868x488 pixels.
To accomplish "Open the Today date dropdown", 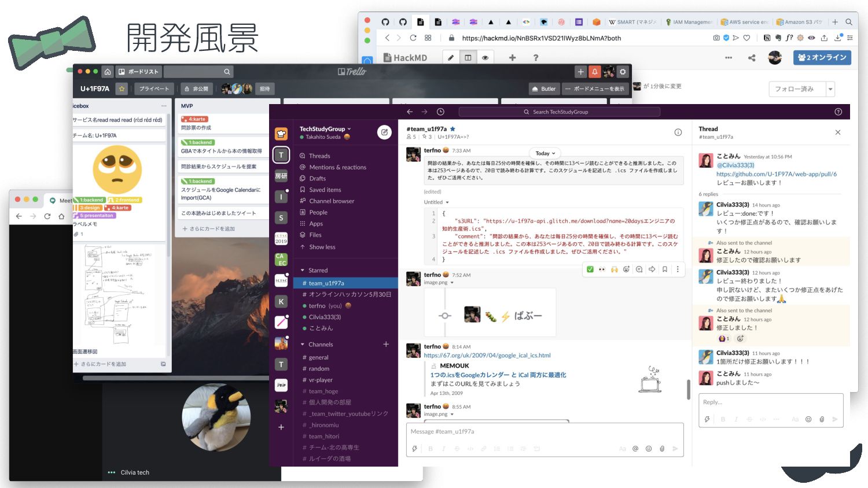I will coord(545,153).
